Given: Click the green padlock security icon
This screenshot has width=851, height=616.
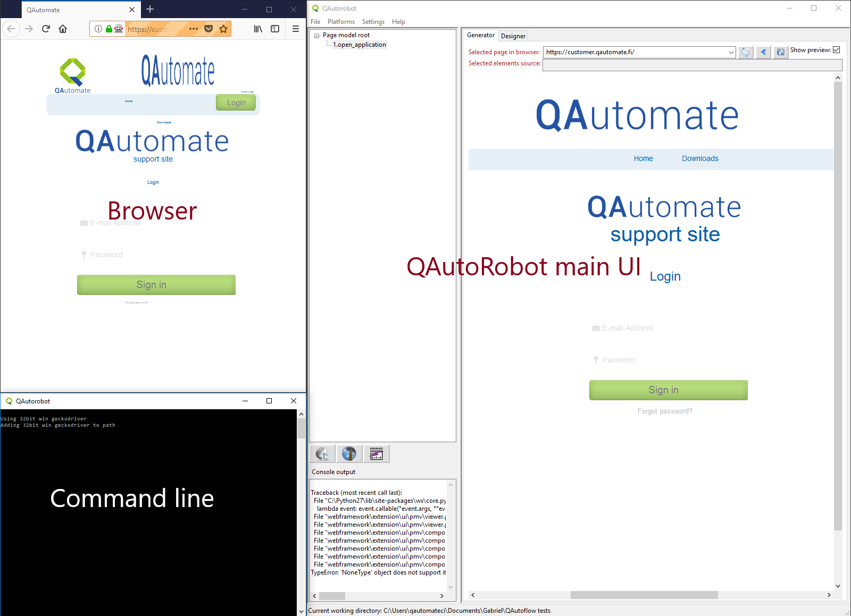Looking at the screenshot, I should tap(109, 29).
